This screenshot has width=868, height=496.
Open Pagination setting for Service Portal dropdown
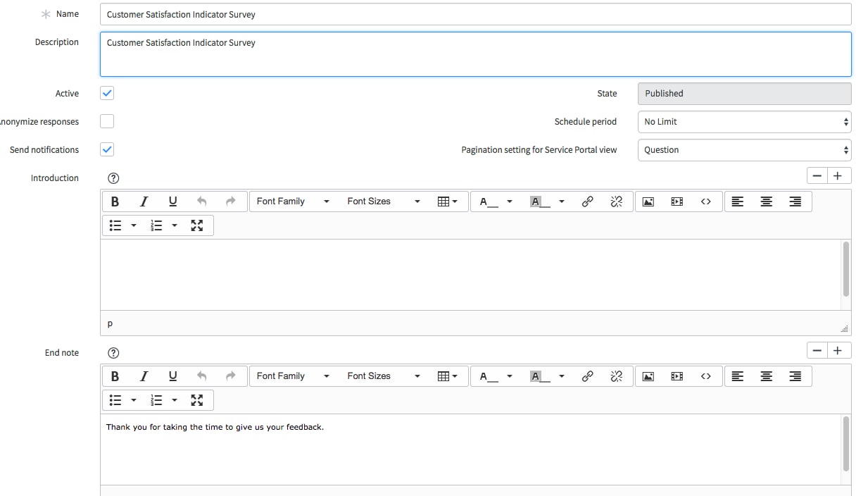point(744,150)
